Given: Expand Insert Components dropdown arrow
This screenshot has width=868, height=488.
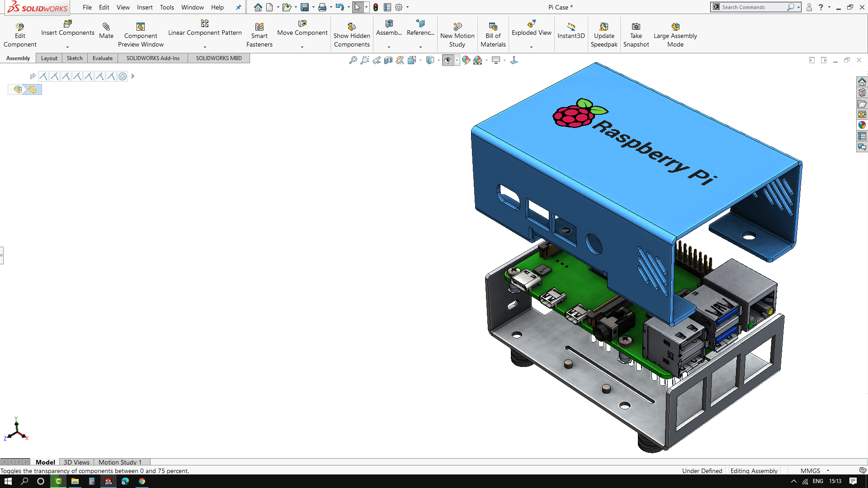Looking at the screenshot, I should pos(67,47).
